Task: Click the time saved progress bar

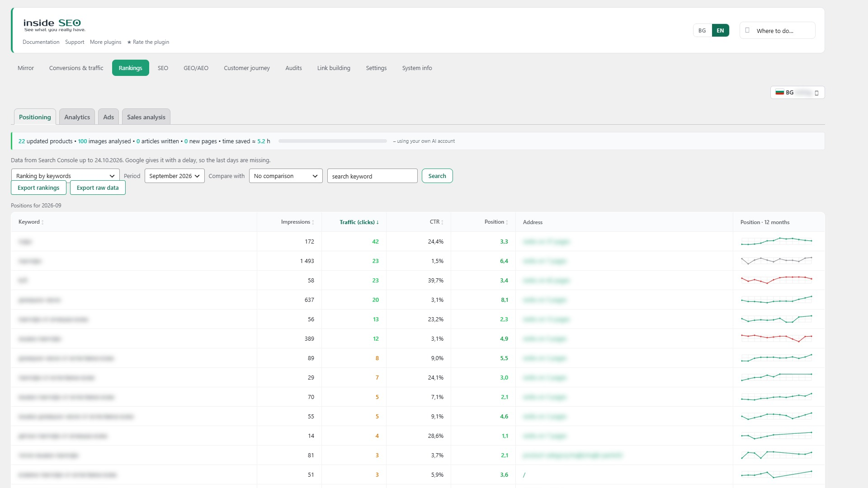Action: (x=333, y=141)
